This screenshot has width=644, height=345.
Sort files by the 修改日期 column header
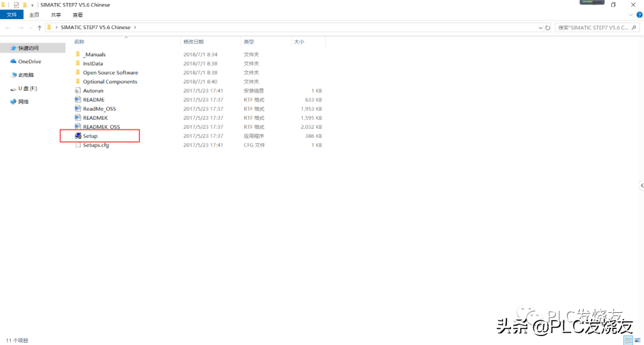pyautogui.click(x=193, y=42)
